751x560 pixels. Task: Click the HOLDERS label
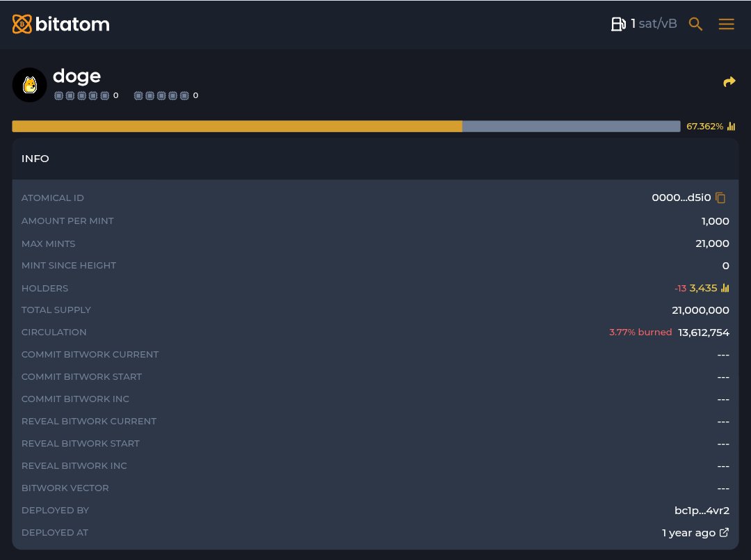point(45,289)
